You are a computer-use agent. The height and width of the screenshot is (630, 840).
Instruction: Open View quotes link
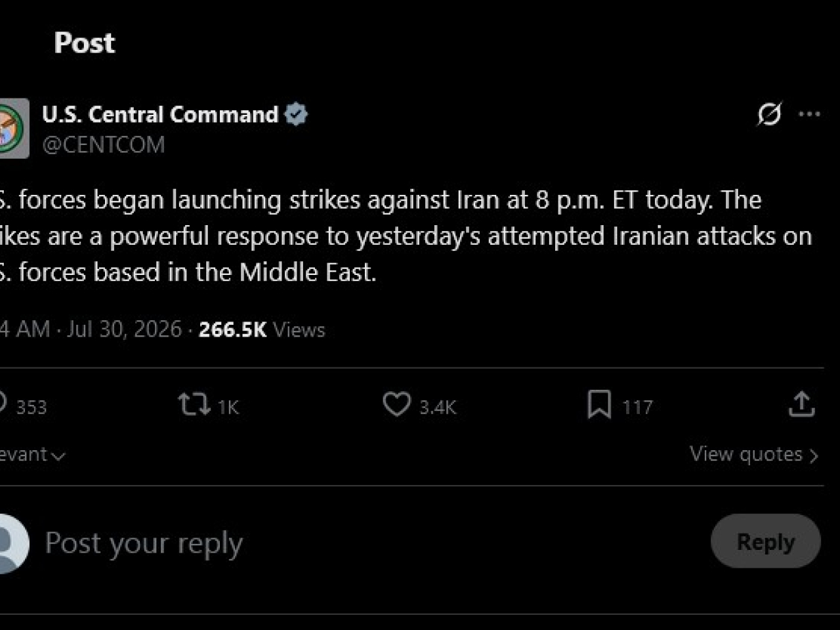(x=753, y=454)
